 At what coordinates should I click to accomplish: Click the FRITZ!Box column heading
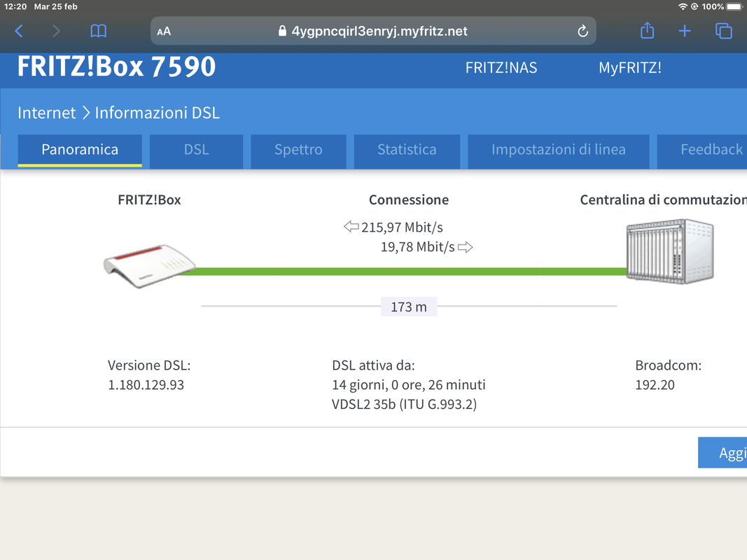[x=149, y=199]
